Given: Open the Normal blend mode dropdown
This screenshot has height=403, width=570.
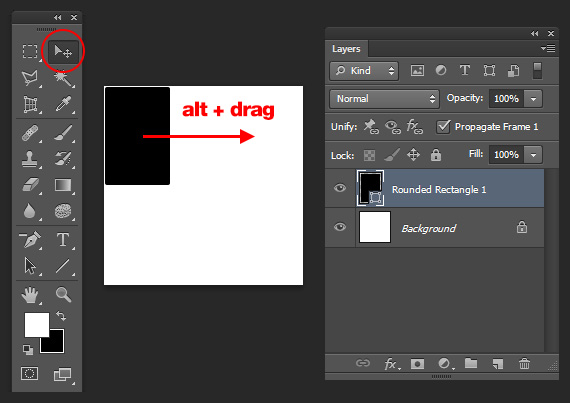Looking at the screenshot, I should pos(384,98).
